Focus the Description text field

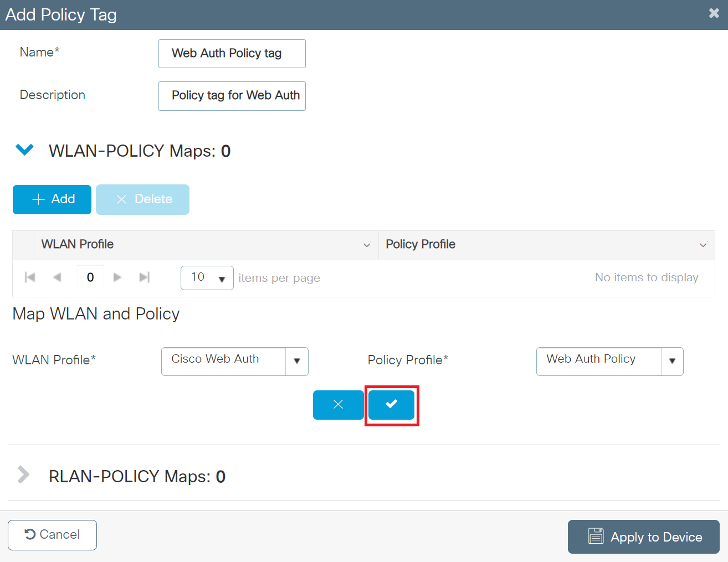pos(232,96)
